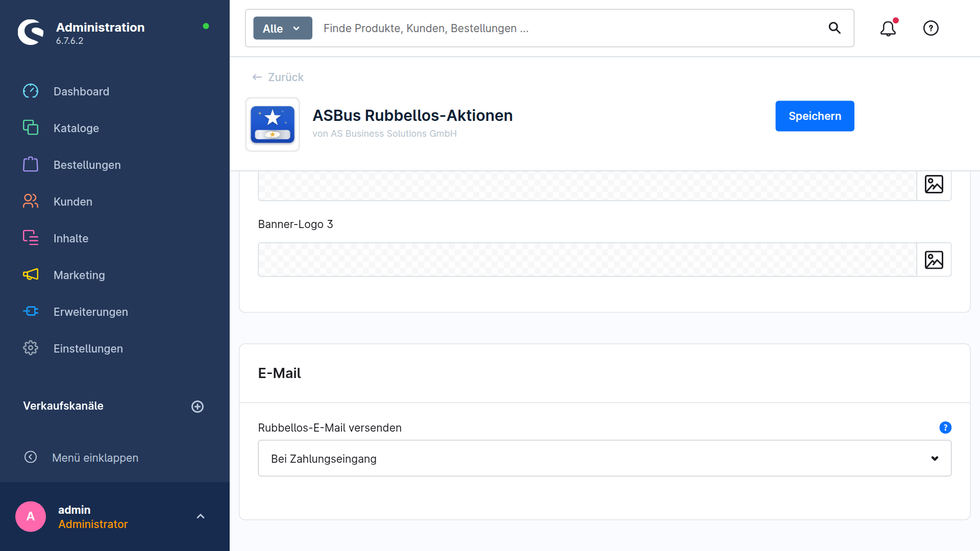This screenshot has width=980, height=551.
Task: Click the search magnifier icon
Action: pyautogui.click(x=835, y=28)
